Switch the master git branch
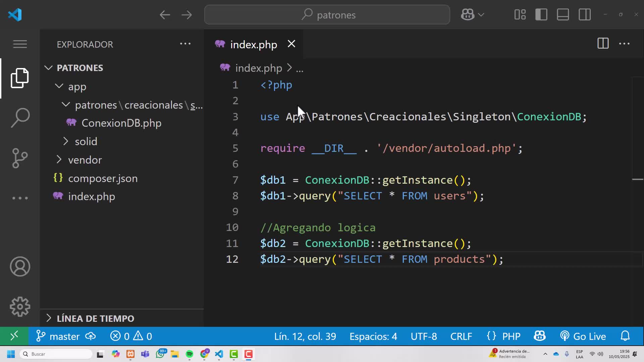 pyautogui.click(x=58, y=336)
